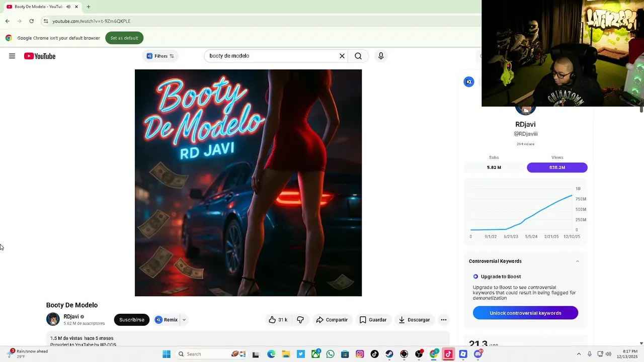The height and width of the screenshot is (362, 644).
Task: Click the RDjavi name in vidIQ panel
Action: tap(525, 124)
